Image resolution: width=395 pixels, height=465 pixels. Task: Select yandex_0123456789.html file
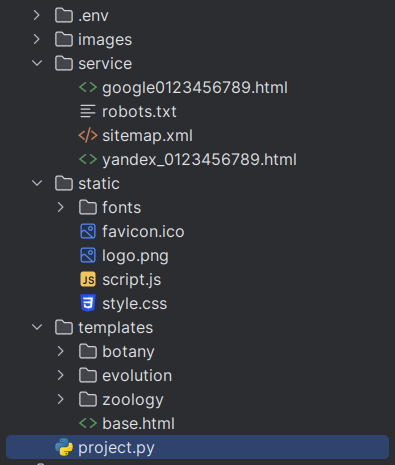(x=199, y=160)
